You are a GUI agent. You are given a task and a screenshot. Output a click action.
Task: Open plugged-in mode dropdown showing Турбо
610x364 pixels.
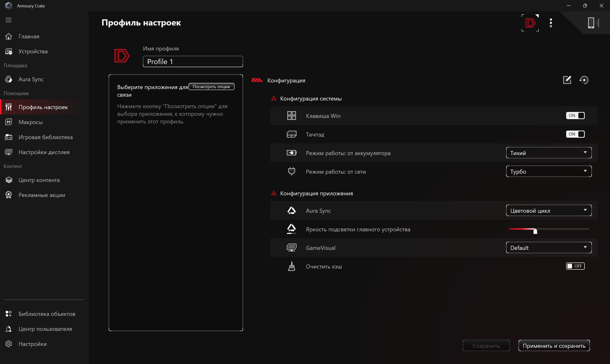[x=549, y=171]
